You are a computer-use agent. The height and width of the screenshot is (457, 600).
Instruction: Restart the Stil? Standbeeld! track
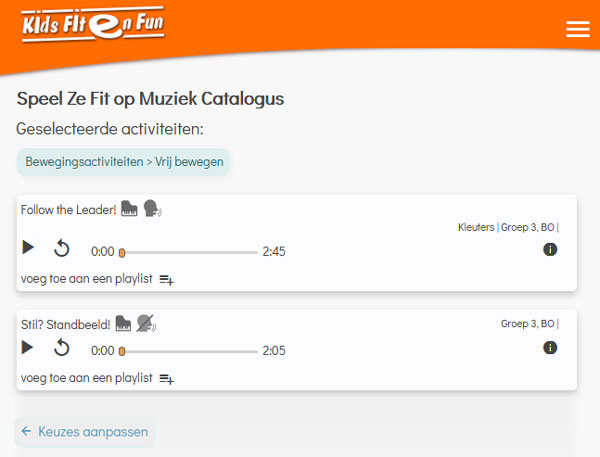point(61,348)
